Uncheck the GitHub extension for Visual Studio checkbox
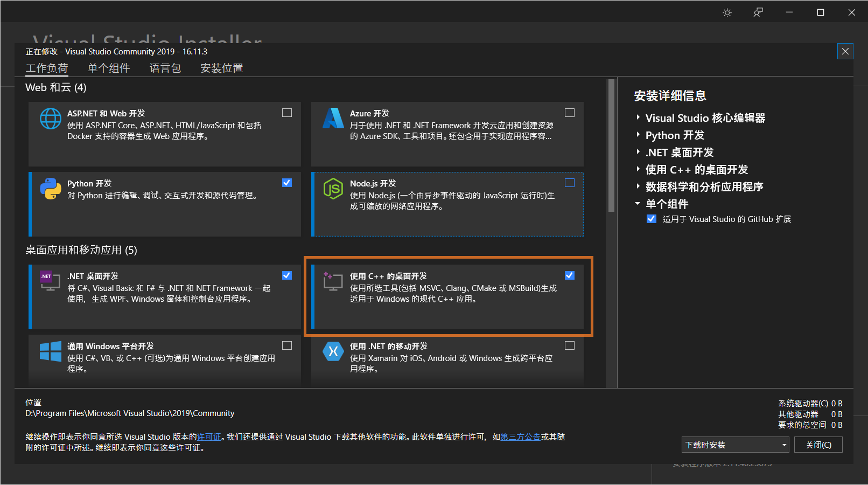 coord(652,219)
